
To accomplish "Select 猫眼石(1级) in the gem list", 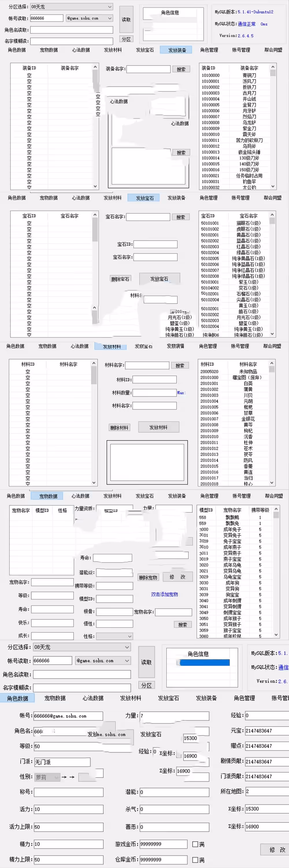I will point(248,223).
